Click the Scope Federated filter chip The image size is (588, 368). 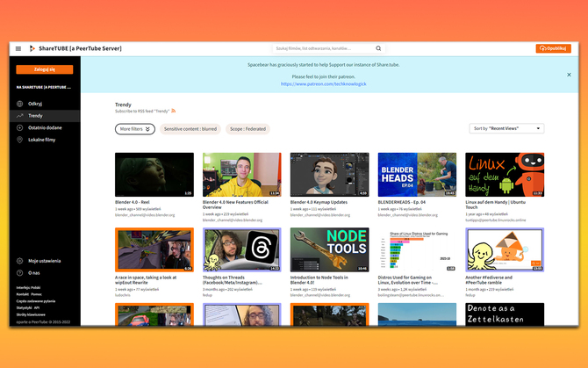point(247,129)
